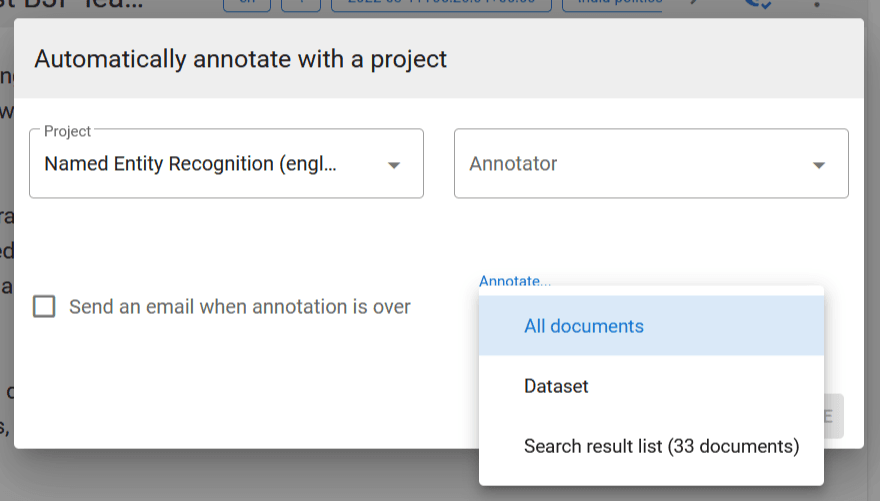Viewport: 880px width, 501px height.
Task: Click the checkmark status icon at top
Action: click(759, 4)
